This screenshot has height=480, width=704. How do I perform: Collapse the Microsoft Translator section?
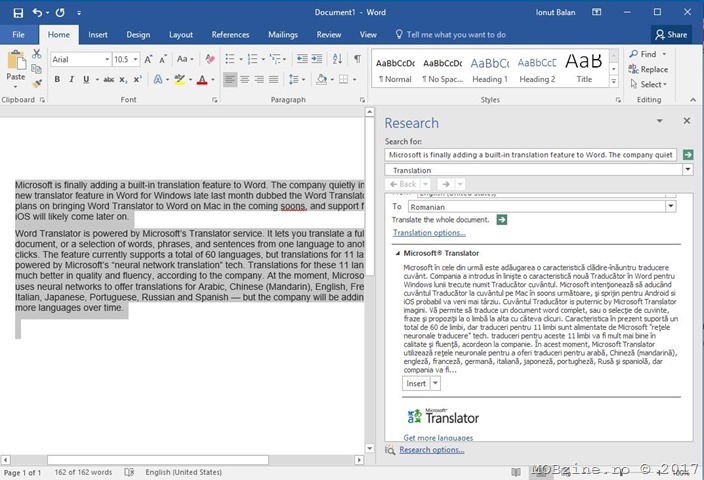tap(397, 253)
